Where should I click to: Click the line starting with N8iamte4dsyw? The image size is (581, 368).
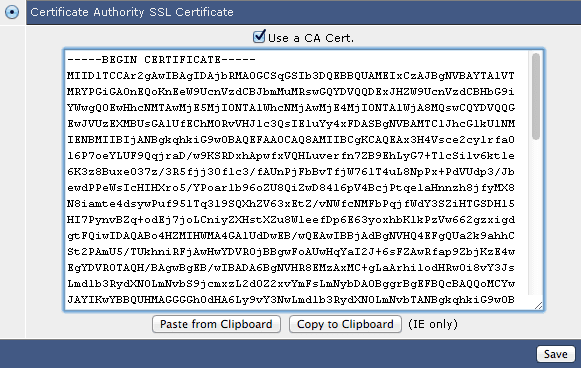click(291, 204)
